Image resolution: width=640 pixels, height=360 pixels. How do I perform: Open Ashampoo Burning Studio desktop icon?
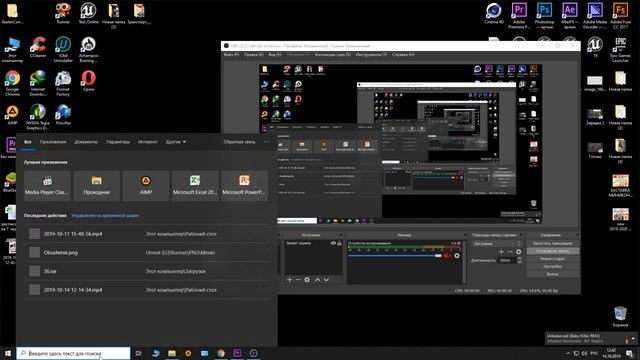pyautogui.click(x=88, y=50)
